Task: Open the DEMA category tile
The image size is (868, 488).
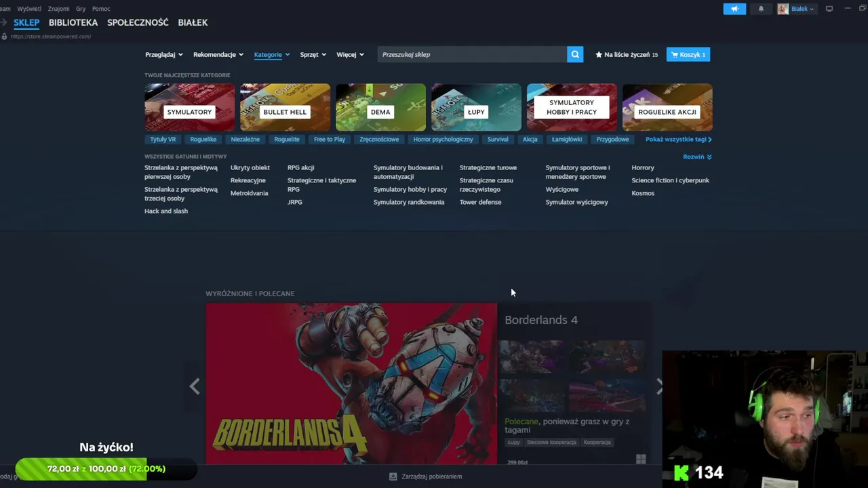Action: pyautogui.click(x=380, y=107)
